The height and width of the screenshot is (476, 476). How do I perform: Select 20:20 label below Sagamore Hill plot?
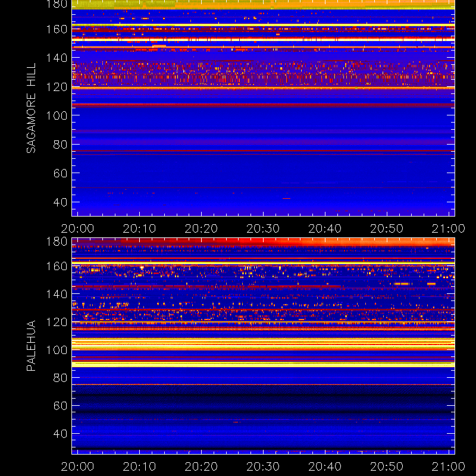click(201, 228)
